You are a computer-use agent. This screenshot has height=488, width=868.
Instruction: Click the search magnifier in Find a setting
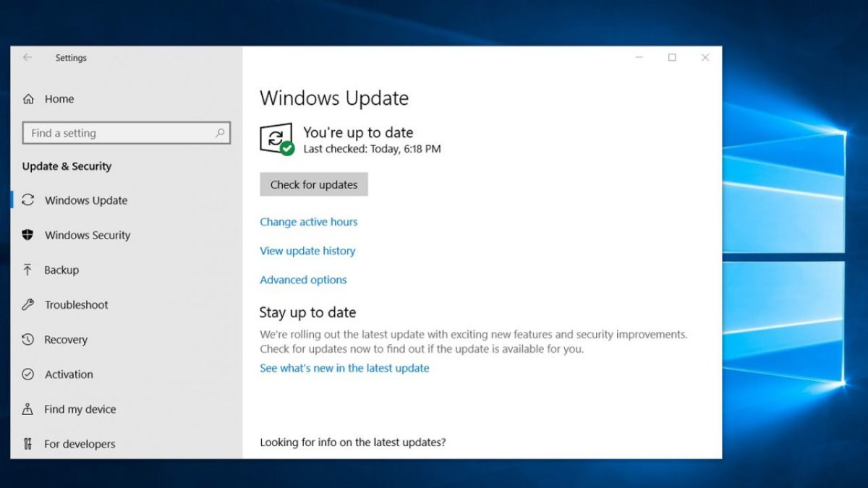(220, 133)
